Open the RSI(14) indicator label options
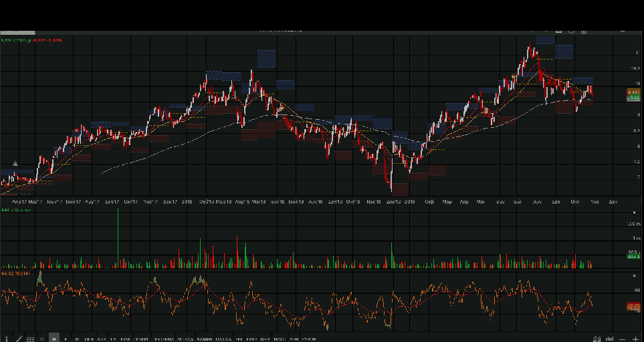644x342 pixels. click(x=15, y=274)
